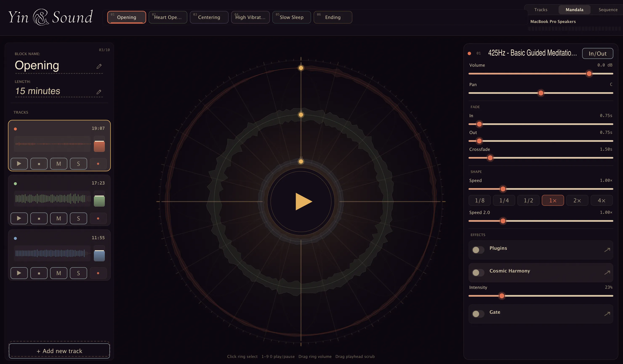Switch to Centering block tab
This screenshot has width=623, height=364.
209,17
